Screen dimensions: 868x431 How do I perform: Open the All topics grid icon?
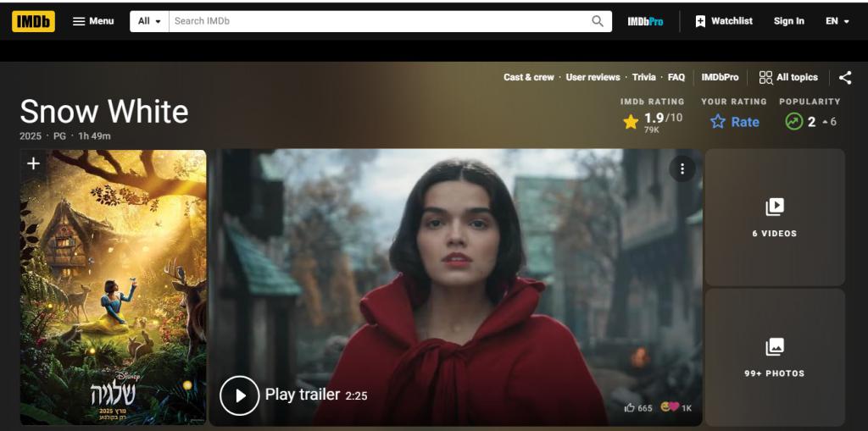coord(766,77)
